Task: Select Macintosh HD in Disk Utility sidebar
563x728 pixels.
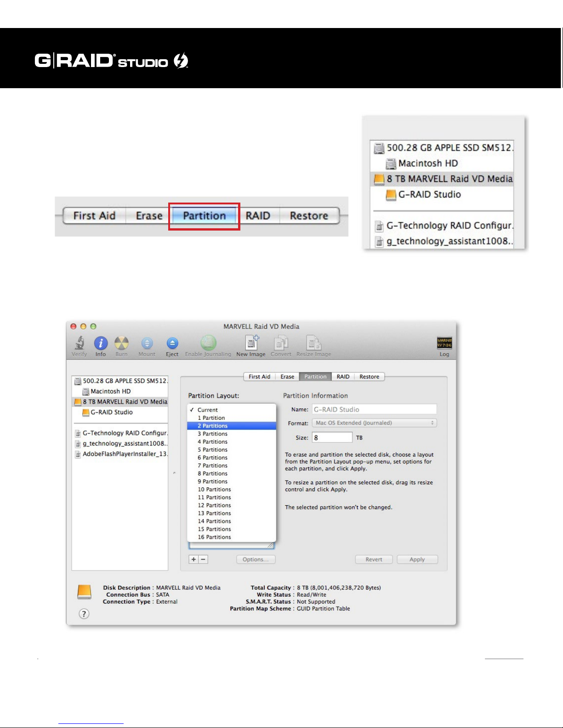Action: [x=120, y=391]
